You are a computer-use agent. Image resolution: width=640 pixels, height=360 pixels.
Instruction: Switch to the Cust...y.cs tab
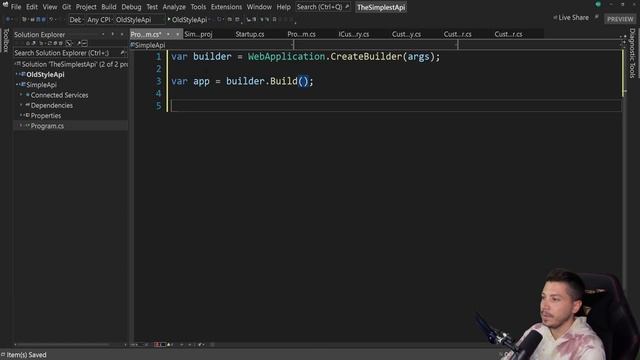click(406, 34)
